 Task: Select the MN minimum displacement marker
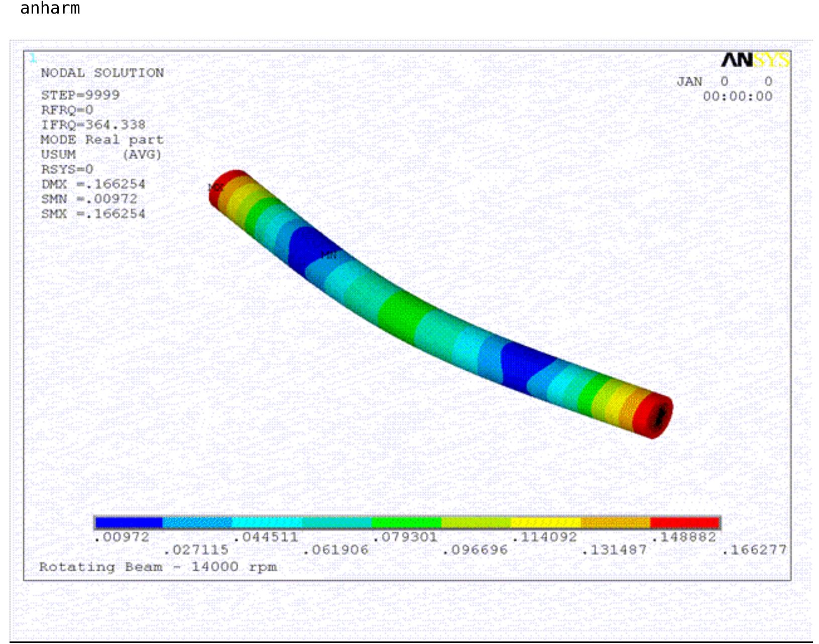coord(329,255)
